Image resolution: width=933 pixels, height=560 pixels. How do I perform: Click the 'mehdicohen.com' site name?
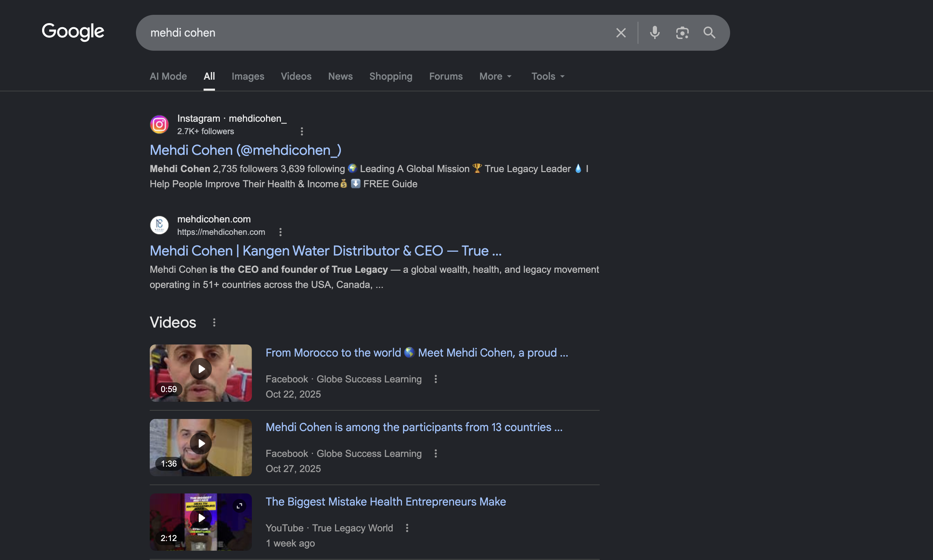pyautogui.click(x=214, y=219)
